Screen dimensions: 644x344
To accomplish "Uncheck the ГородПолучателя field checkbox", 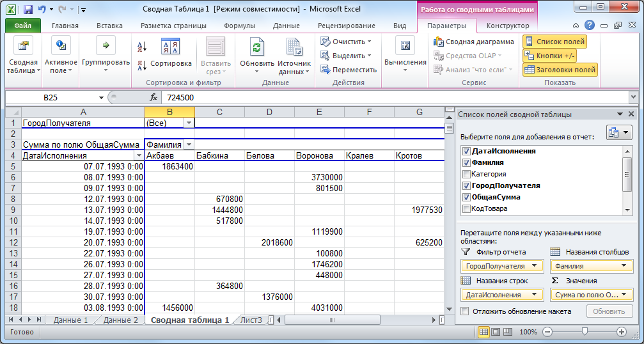I will (466, 185).
